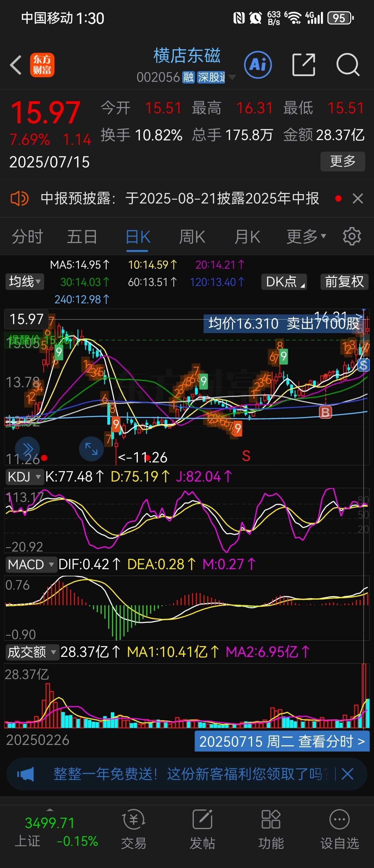The image size is (374, 868).
Task: Tap the red S marker below the chart
Action: click(x=246, y=456)
